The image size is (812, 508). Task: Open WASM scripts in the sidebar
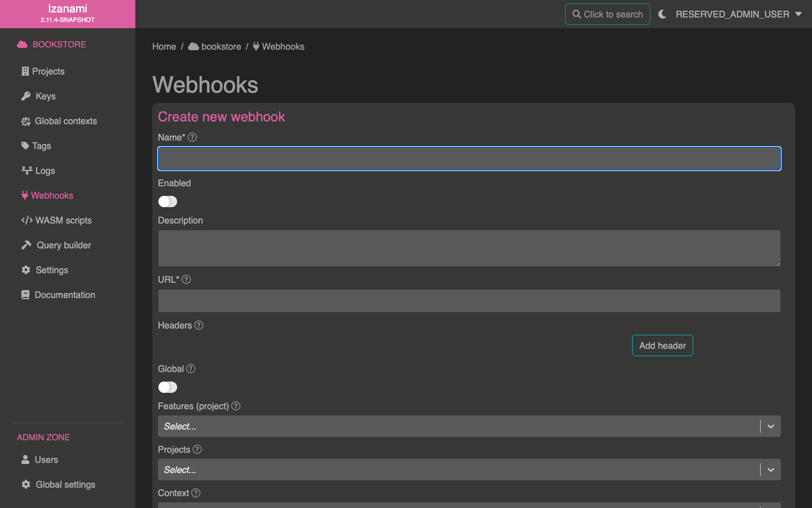(63, 220)
